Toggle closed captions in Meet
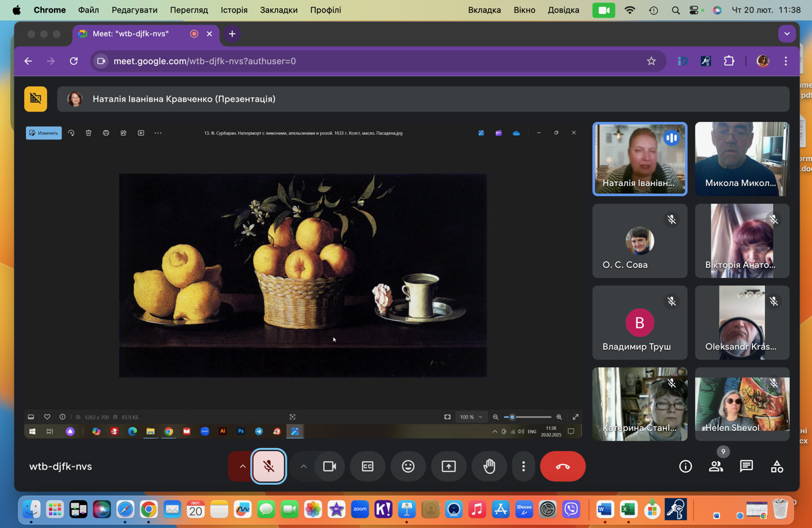The image size is (812, 528). pos(367,466)
